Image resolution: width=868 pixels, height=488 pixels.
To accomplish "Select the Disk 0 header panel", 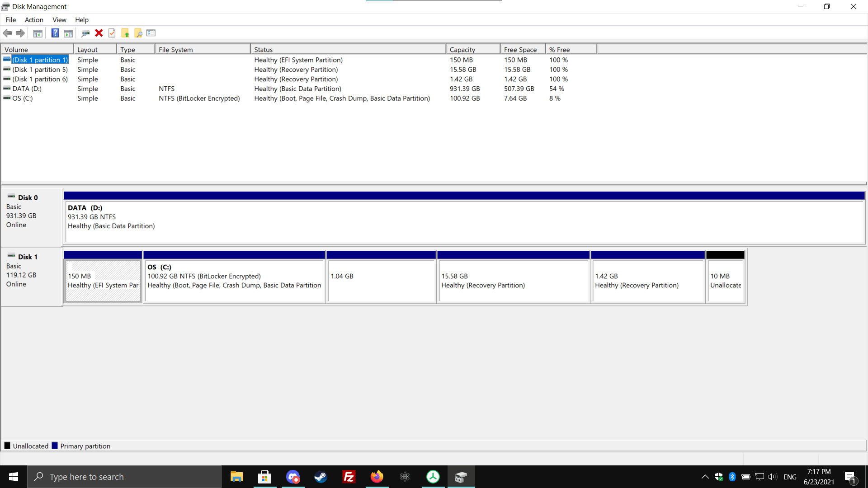I will tap(32, 217).
